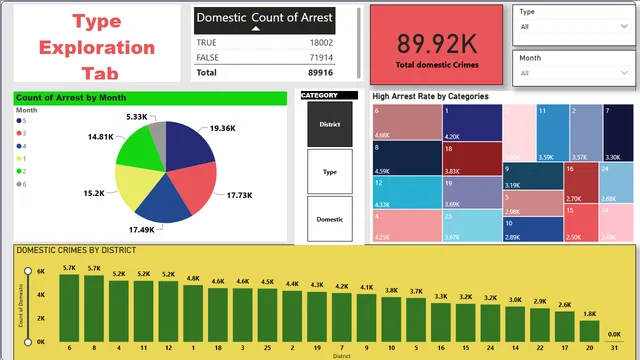Click treemap tile 16 with 2.70K
Image resolution: width=640 pixels, height=360 pixels.
(581, 182)
